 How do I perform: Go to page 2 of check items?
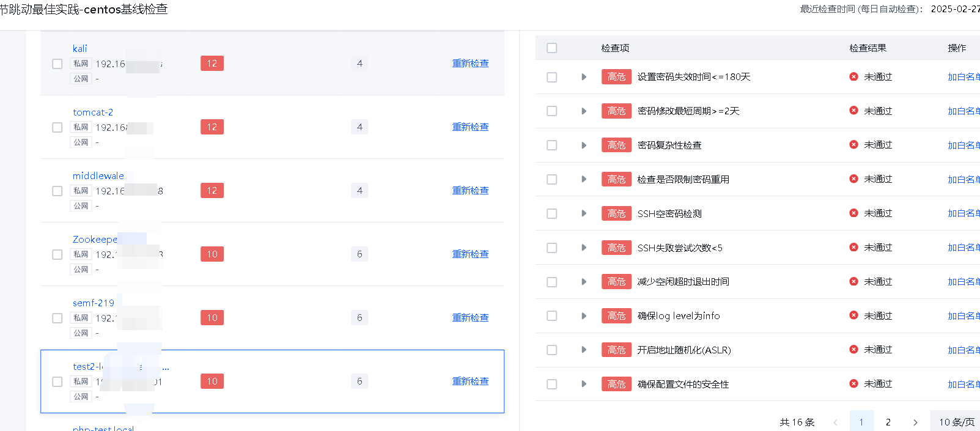(x=888, y=422)
